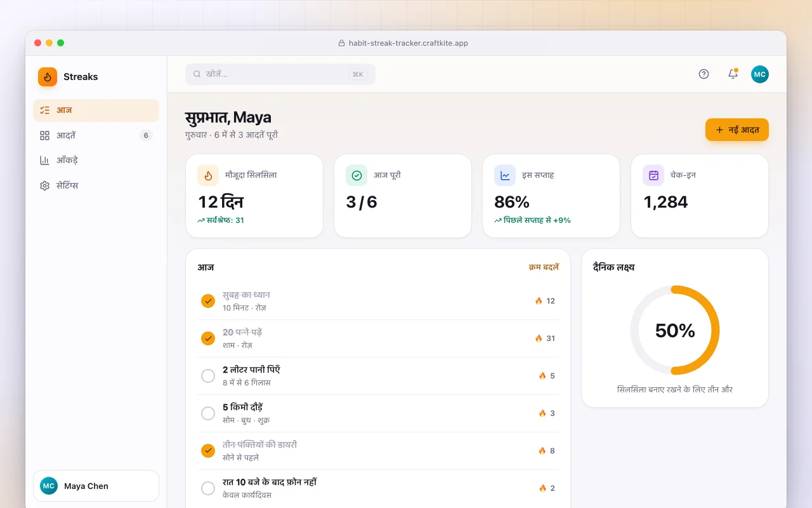This screenshot has width=812, height=508.
Task: Click flame streak icon for 2 लीटर पानी पिएँ
Action: (542, 376)
